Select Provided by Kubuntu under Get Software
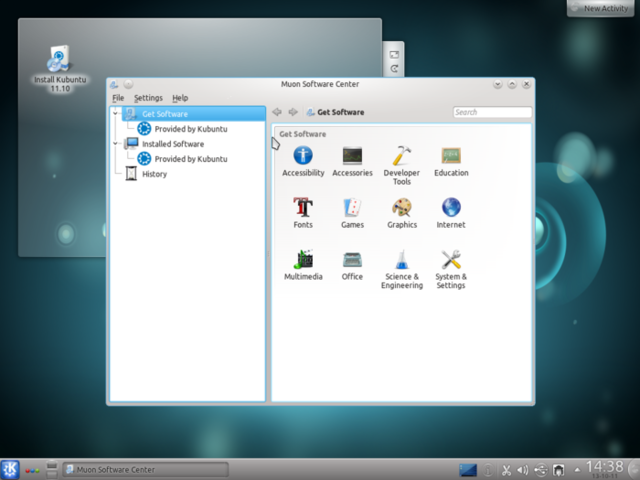The width and height of the screenshot is (640, 480). tap(182, 129)
